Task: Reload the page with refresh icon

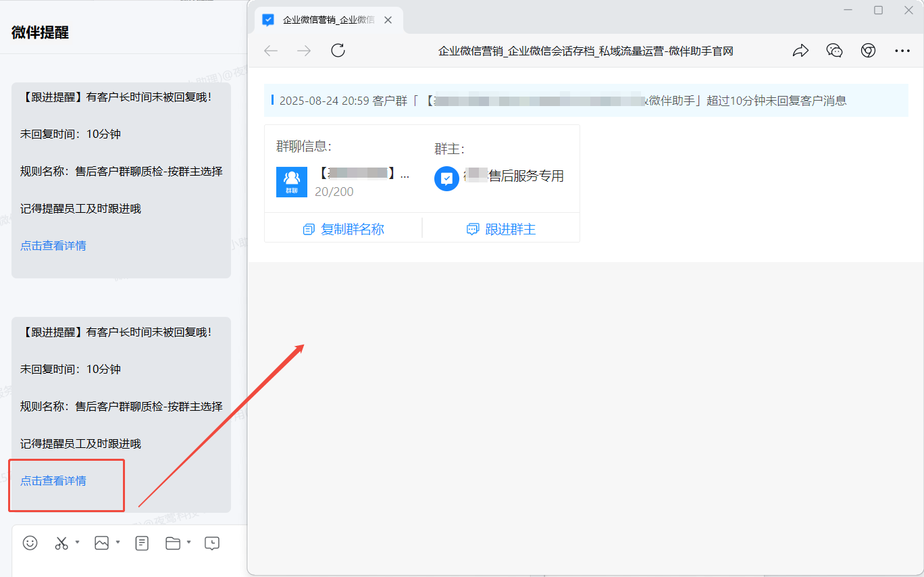Action: pos(338,51)
